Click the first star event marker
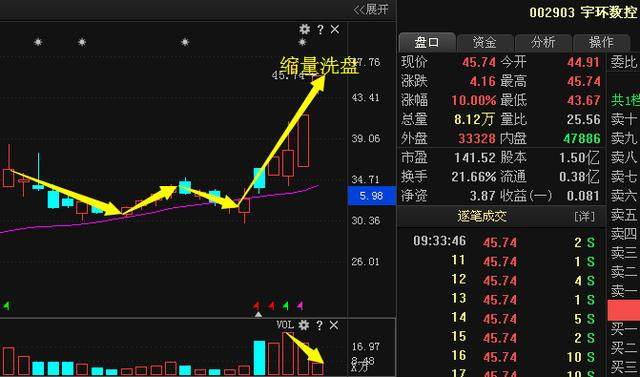The width and height of the screenshot is (640, 377). point(38,42)
